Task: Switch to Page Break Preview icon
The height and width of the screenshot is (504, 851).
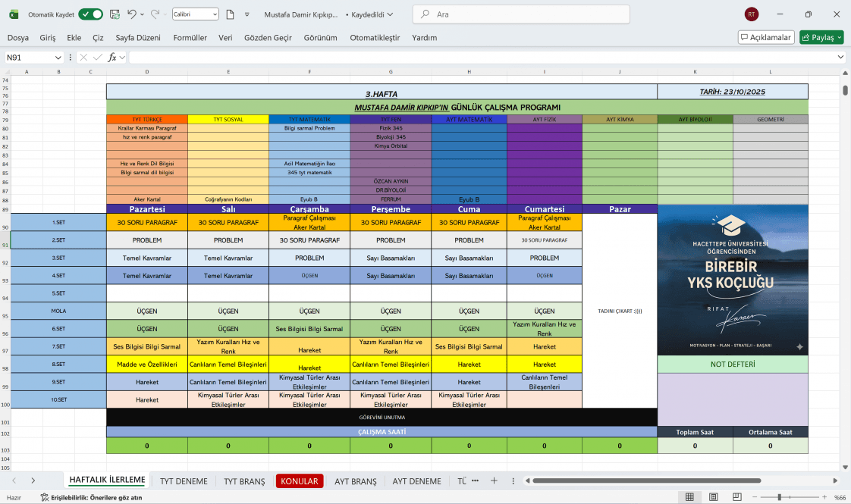Action: (x=736, y=497)
